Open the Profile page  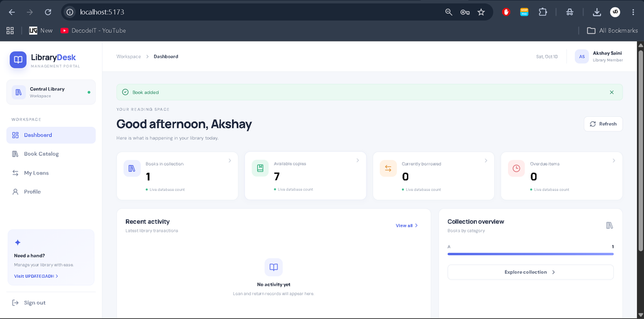point(51,192)
